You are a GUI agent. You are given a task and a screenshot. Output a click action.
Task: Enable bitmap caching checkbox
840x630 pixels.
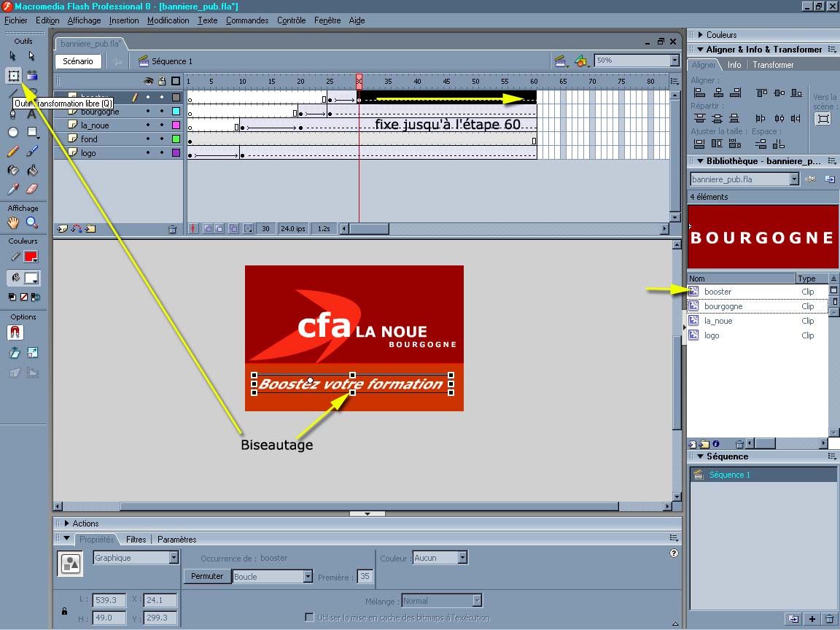pos(309,617)
